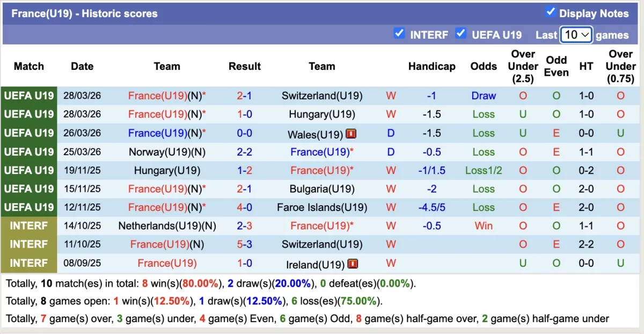Click the Odds column header

coord(484,66)
